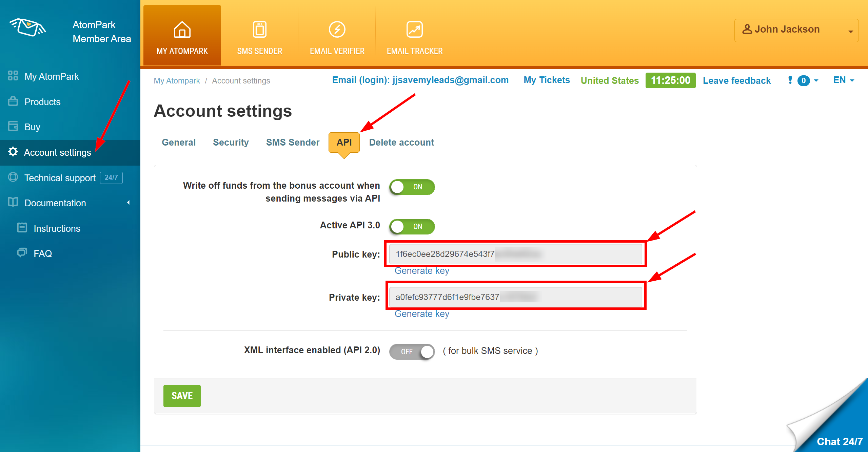Select MY ATOMPARK in top navigation
The height and width of the screenshot is (452, 868).
point(182,35)
